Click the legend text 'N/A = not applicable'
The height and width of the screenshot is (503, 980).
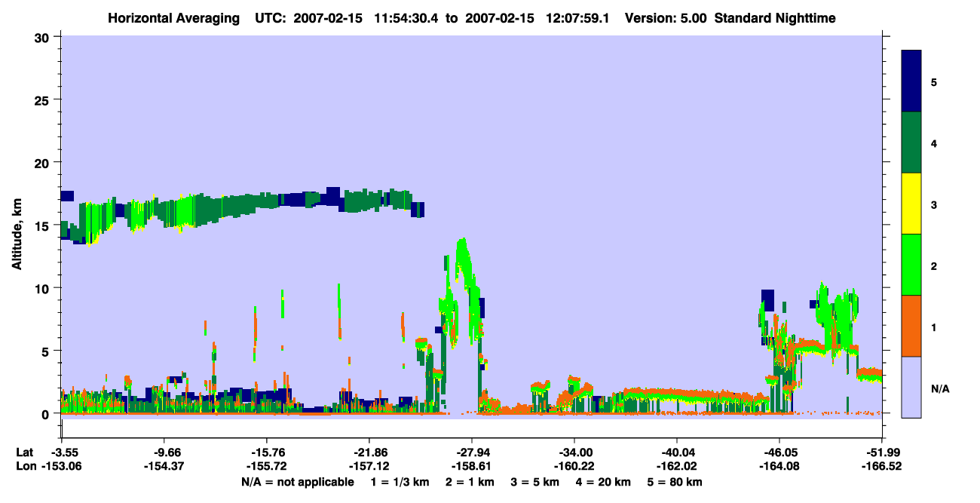pyautogui.click(x=297, y=482)
